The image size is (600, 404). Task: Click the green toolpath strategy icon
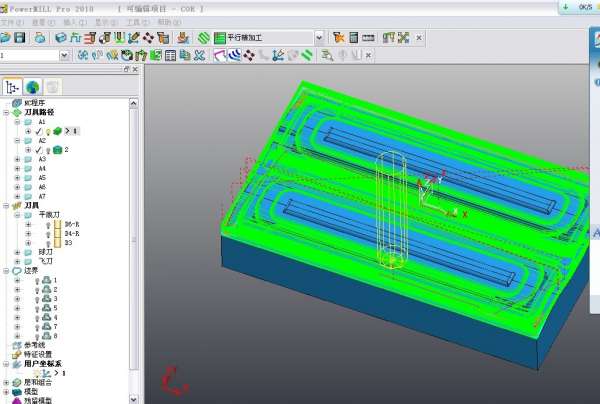(x=203, y=37)
